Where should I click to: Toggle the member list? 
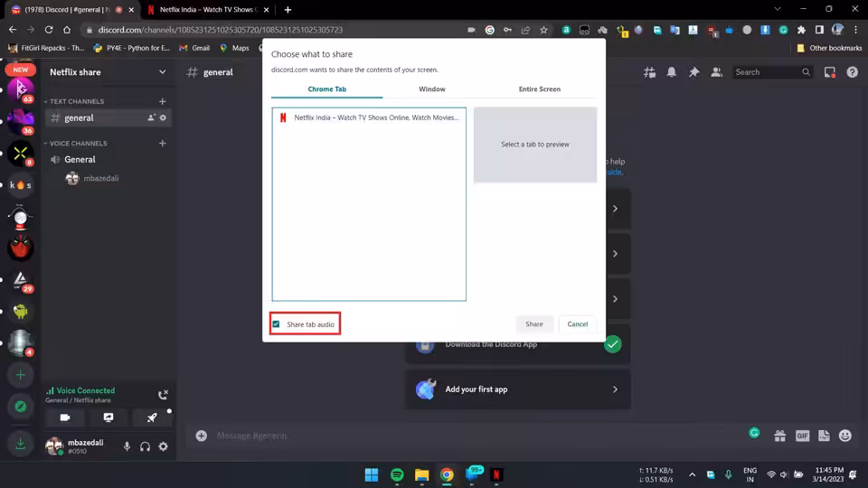click(716, 72)
